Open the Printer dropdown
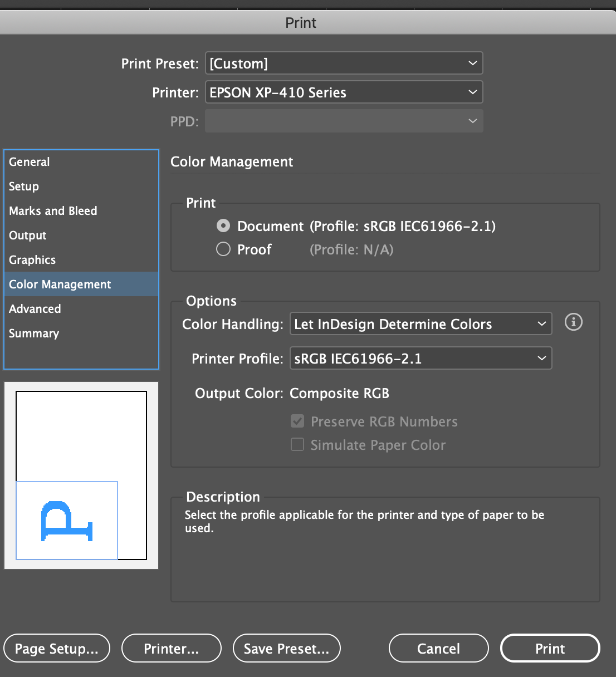 344,92
